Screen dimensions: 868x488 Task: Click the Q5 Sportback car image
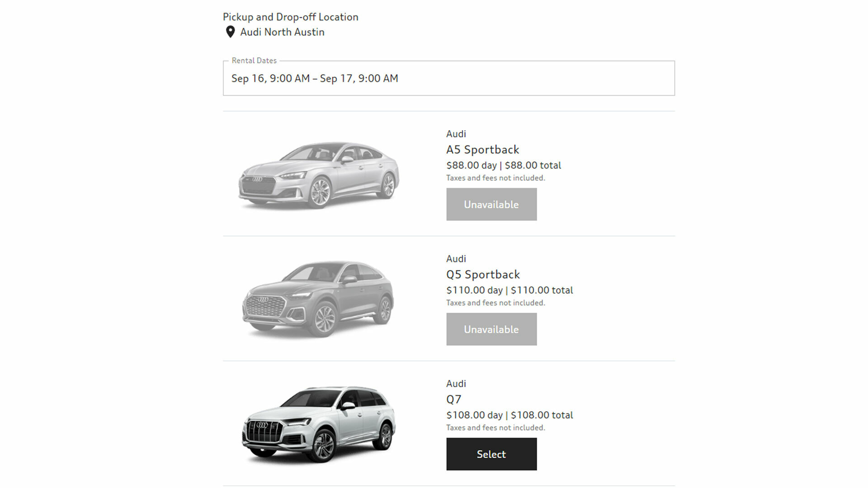318,299
